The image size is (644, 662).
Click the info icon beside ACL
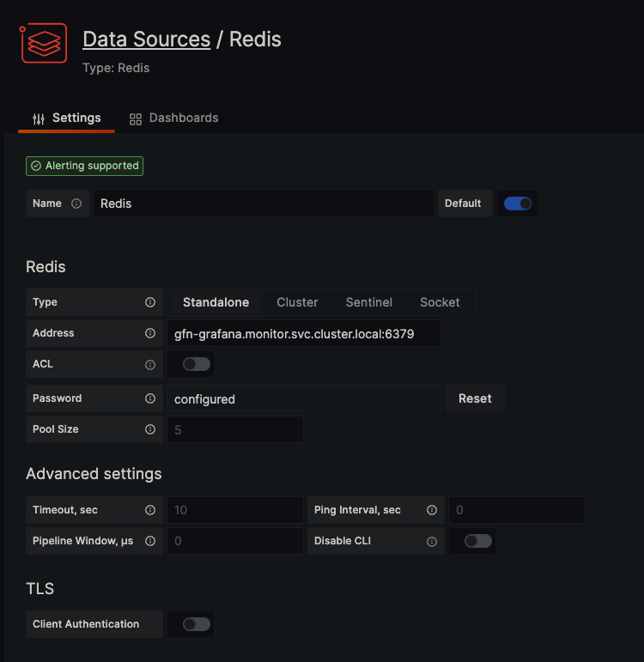[150, 364]
